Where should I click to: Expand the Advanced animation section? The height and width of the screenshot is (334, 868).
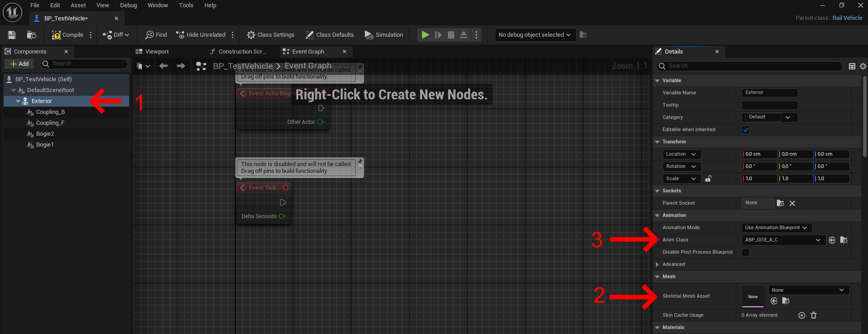pos(657,265)
